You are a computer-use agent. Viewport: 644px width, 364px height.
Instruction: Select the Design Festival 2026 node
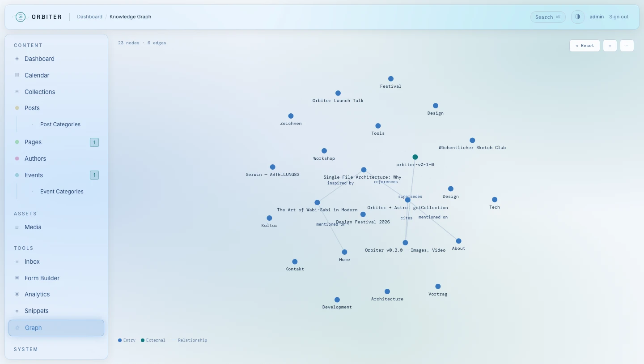click(363, 214)
